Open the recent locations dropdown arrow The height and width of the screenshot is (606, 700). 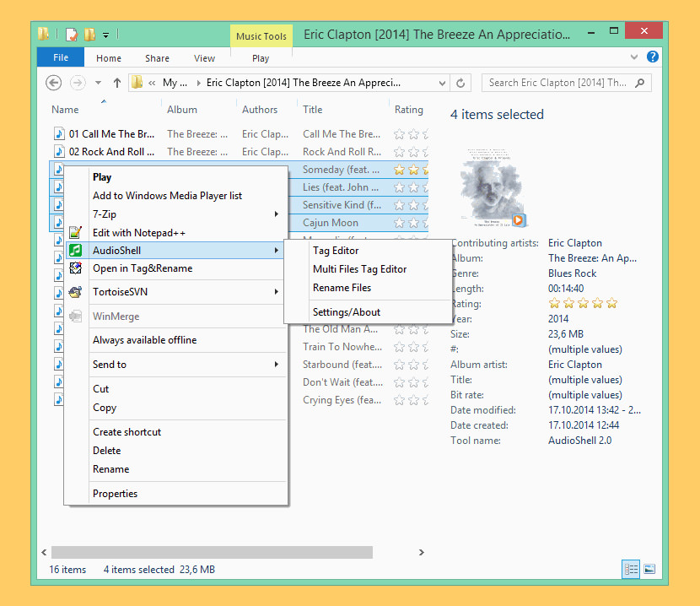click(x=98, y=83)
